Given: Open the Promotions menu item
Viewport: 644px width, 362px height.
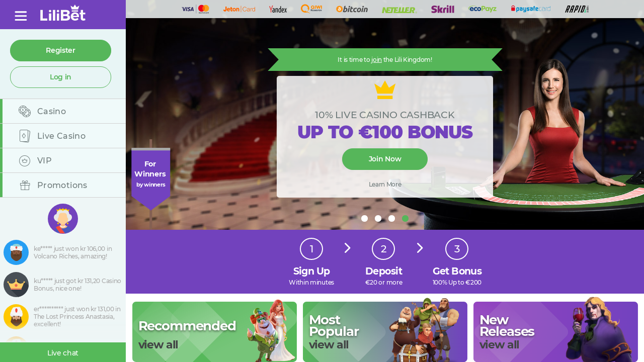Looking at the screenshot, I should [x=63, y=185].
